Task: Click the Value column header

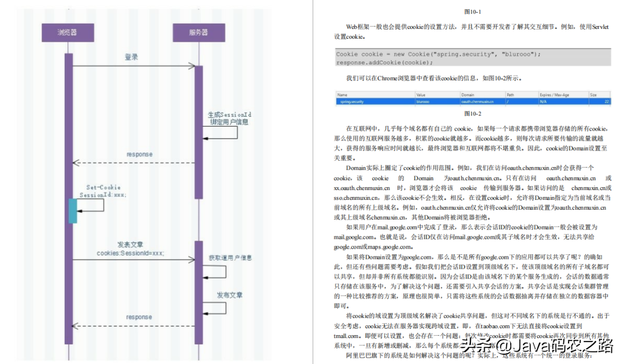Action: [x=421, y=95]
